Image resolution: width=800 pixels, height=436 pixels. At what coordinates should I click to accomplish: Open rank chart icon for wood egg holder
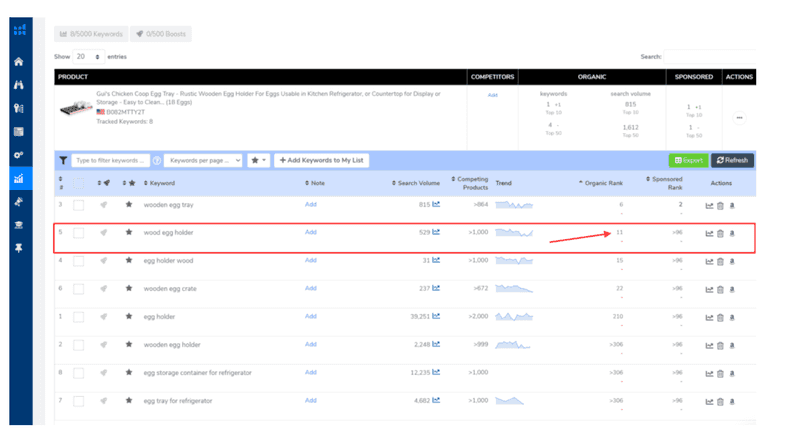point(709,234)
